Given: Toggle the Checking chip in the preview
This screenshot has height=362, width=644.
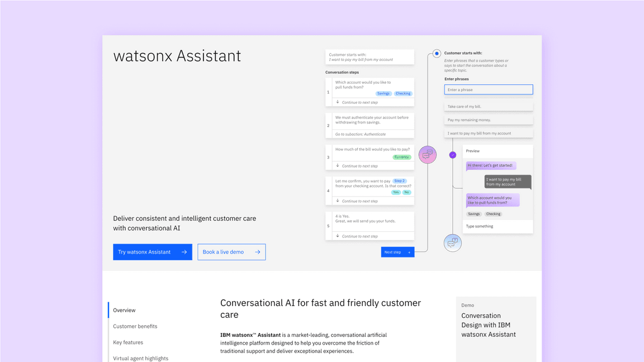Looking at the screenshot, I should [493, 214].
